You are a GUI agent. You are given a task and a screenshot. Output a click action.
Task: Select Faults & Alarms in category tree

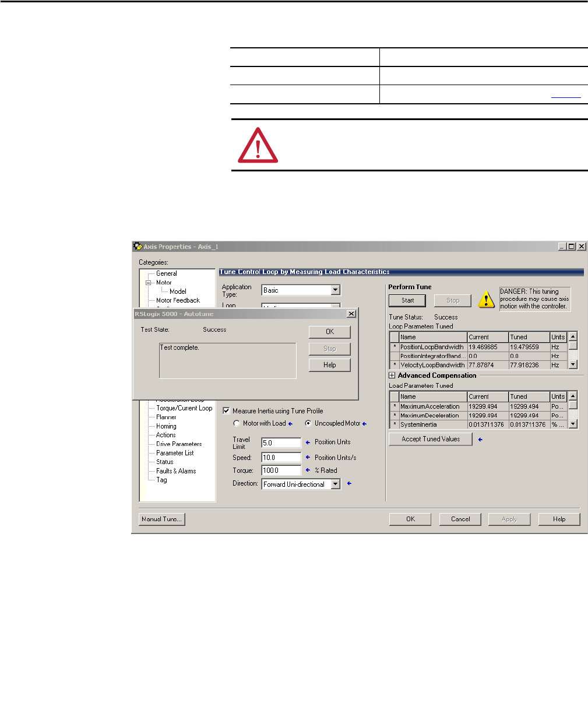(x=175, y=471)
